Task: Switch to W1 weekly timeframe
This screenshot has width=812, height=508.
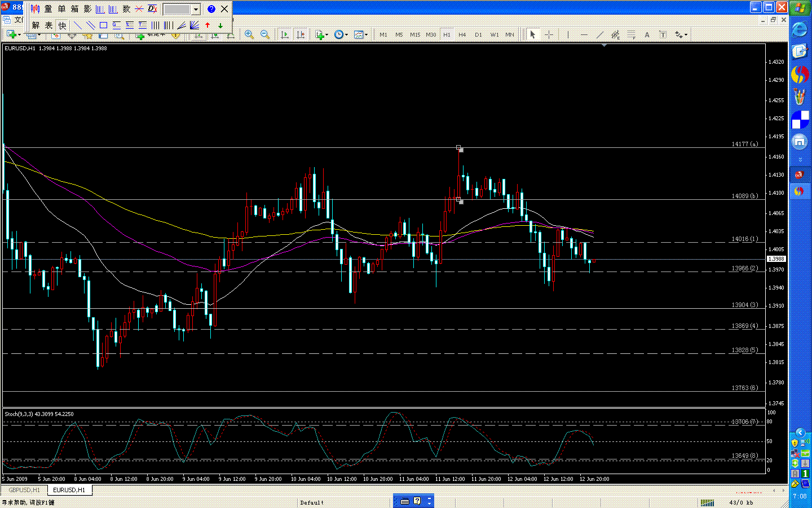Action: click(495, 34)
